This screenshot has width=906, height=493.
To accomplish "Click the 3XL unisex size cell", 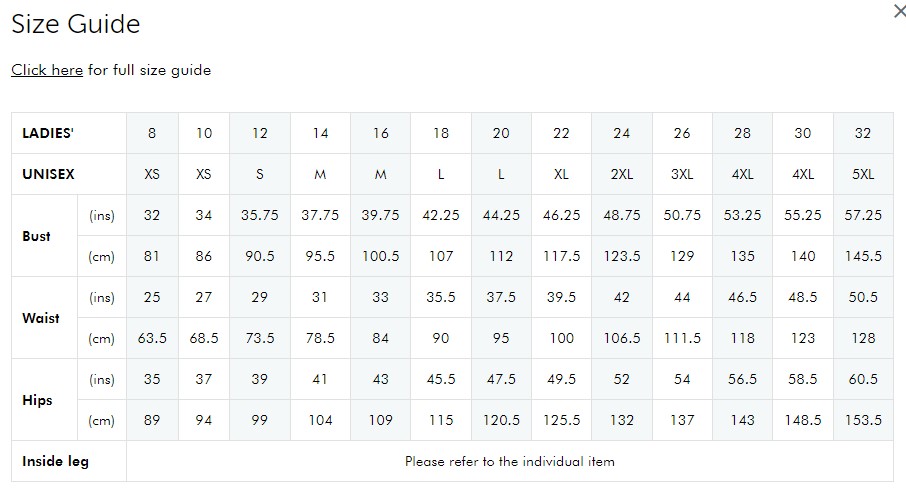I will click(682, 174).
